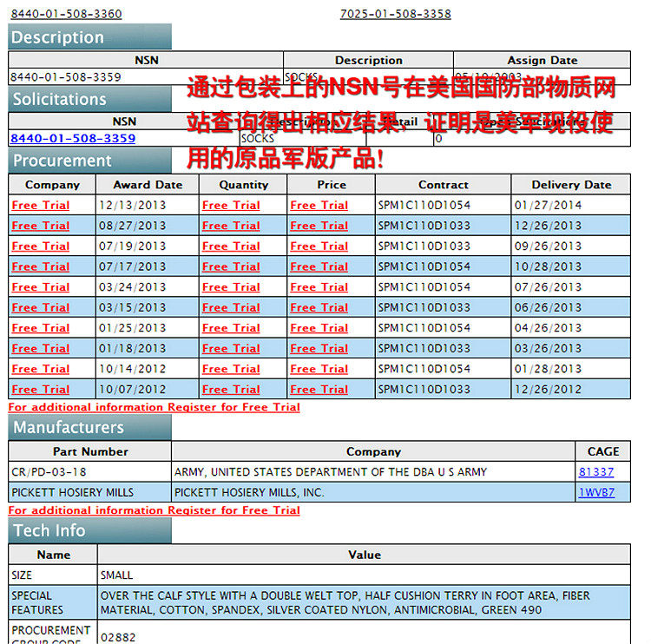This screenshot has width=651, height=644.
Task: Click Company Free Trial link for 07/17/2013 award
Action: [x=41, y=266]
